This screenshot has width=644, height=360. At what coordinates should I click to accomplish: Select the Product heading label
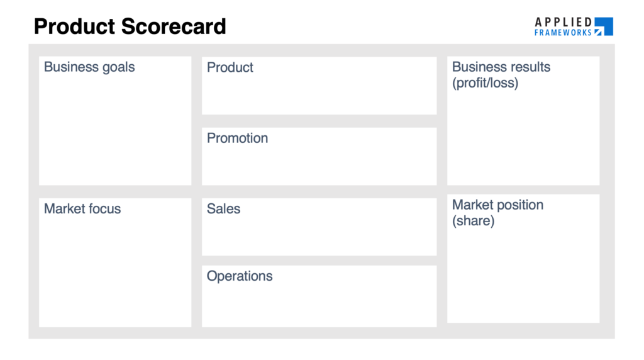230,67
